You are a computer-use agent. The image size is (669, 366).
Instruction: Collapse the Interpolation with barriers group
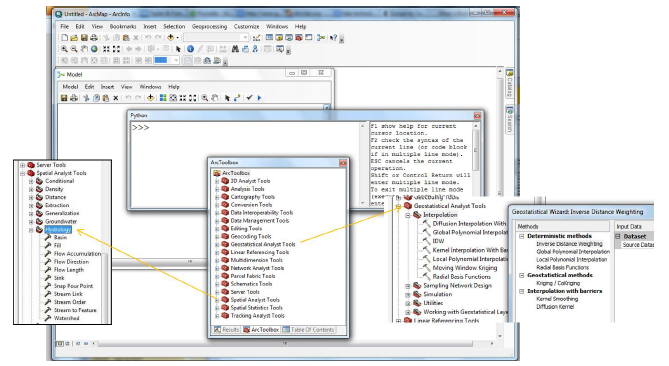(521, 291)
